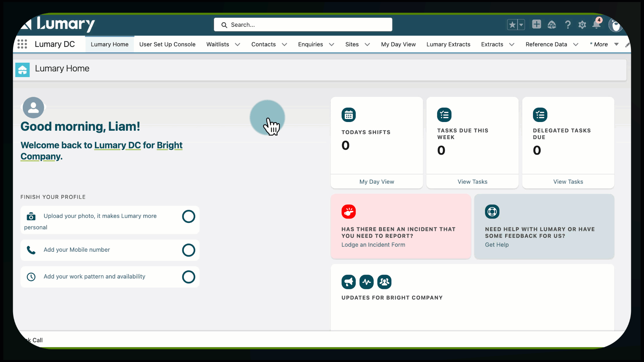644x362 pixels.
Task: Open the More tabs dropdown arrow
Action: (616, 44)
